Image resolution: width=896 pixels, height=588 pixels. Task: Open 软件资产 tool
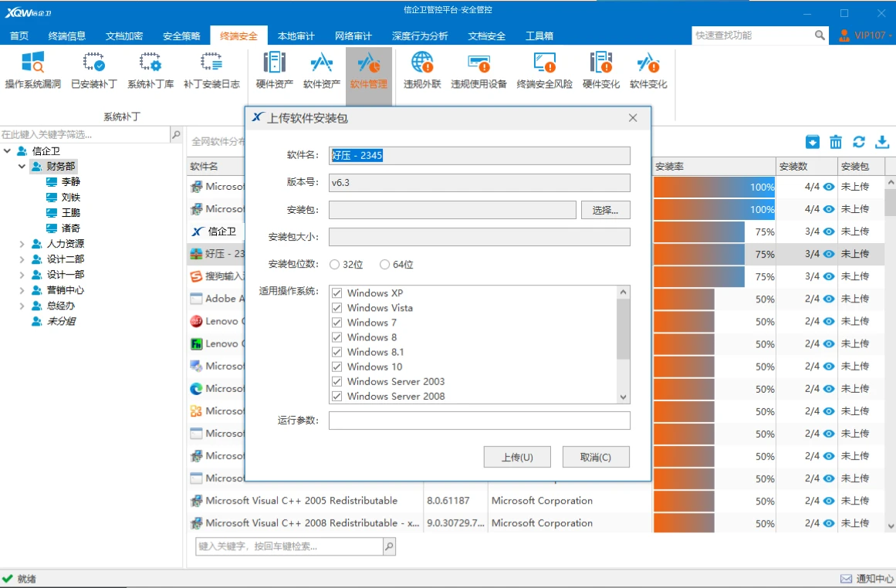tap(322, 70)
